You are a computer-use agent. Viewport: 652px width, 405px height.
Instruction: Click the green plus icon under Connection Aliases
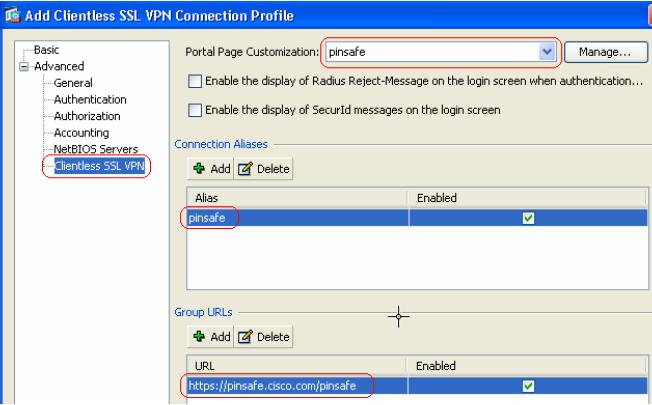[x=199, y=168]
